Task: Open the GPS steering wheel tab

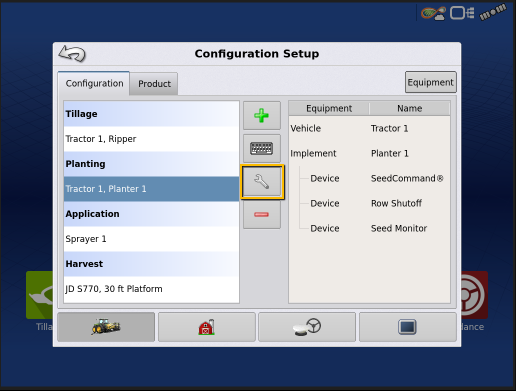Action: coord(307,327)
